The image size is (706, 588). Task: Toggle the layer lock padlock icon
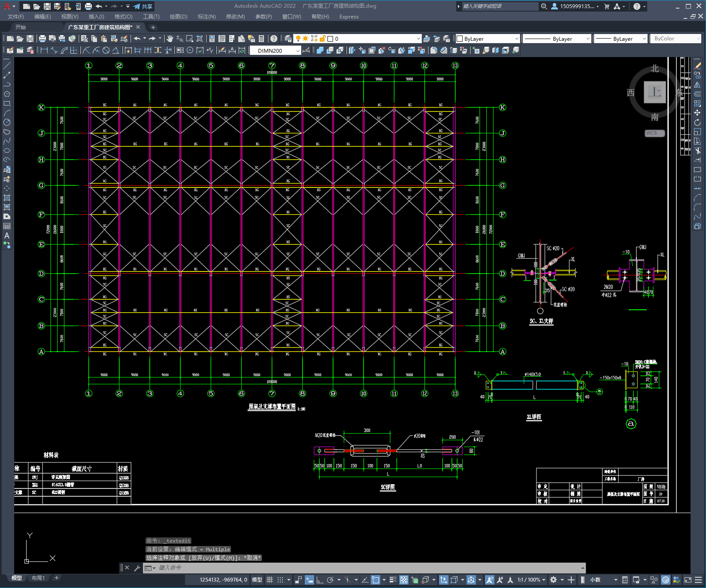click(322, 39)
